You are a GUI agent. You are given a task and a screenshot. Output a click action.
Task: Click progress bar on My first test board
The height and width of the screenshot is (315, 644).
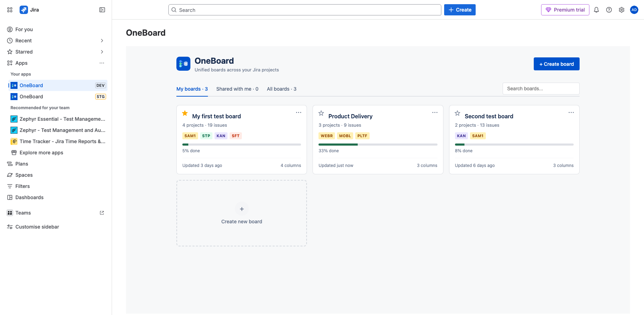[x=241, y=145]
